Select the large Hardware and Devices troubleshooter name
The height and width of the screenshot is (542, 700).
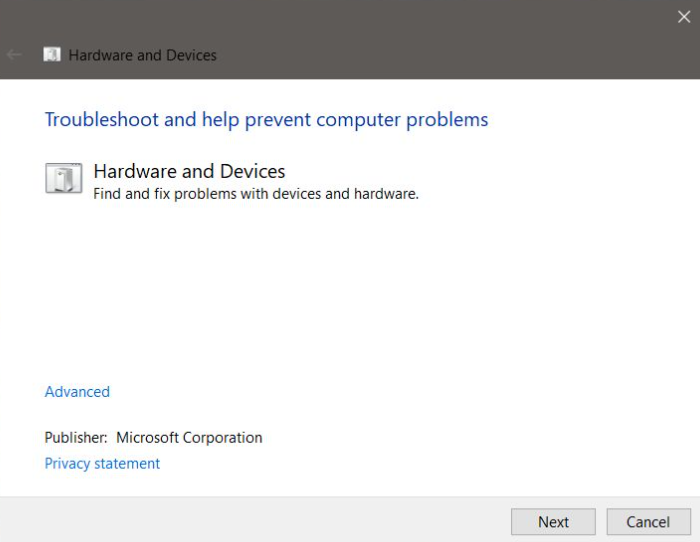point(189,171)
